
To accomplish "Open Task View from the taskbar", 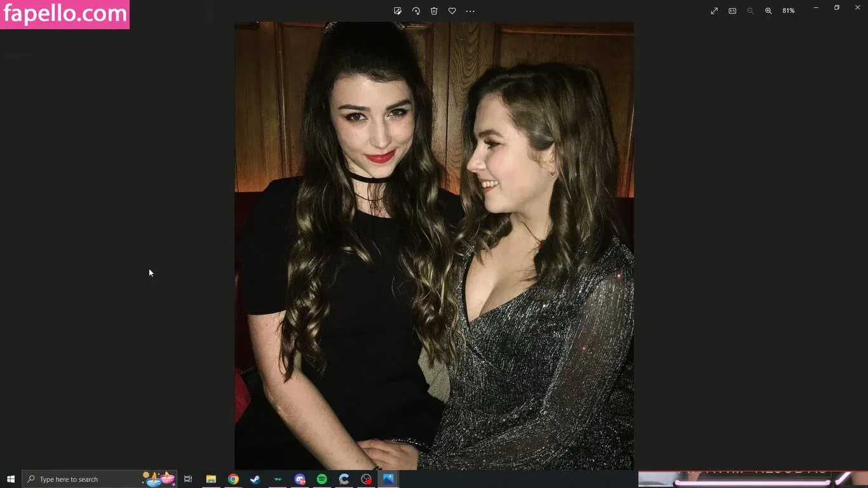I will click(188, 479).
